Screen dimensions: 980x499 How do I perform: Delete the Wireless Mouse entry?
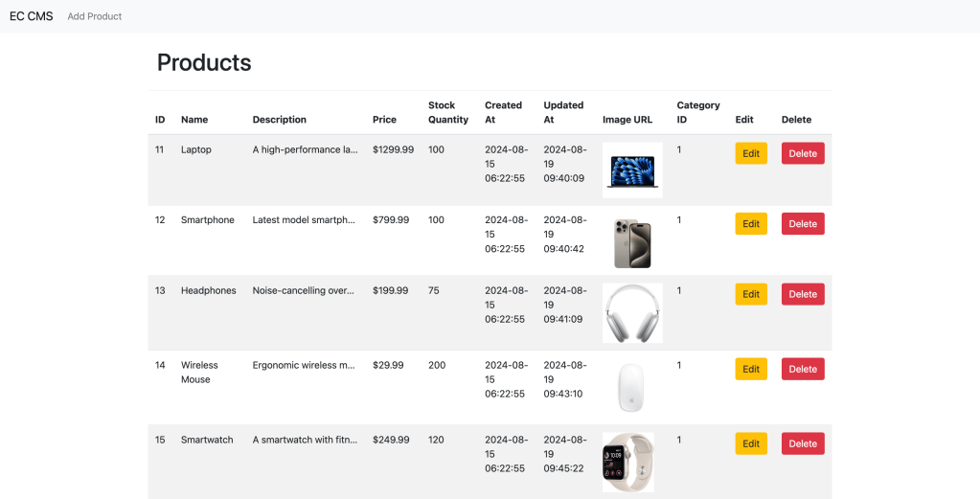[803, 369]
